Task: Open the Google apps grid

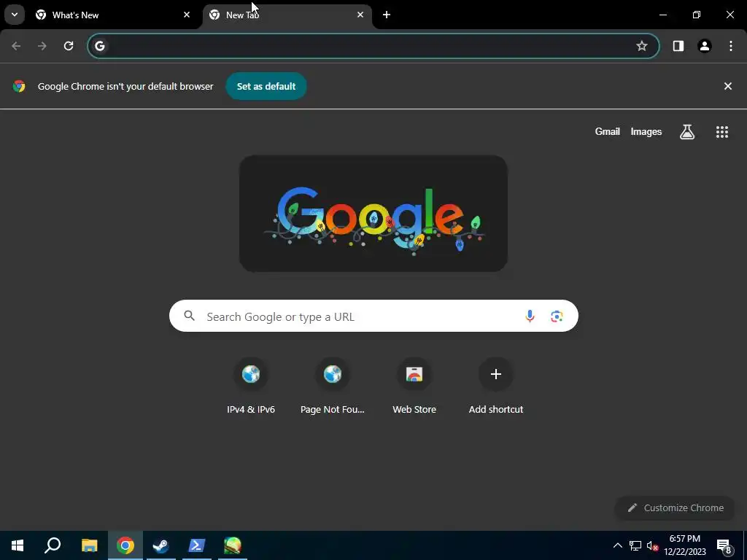Action: tap(721, 131)
